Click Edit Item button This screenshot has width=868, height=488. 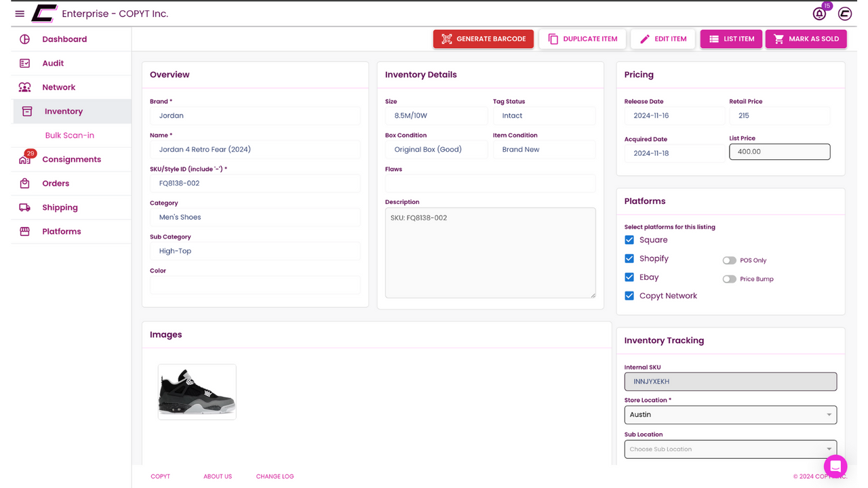663,39
